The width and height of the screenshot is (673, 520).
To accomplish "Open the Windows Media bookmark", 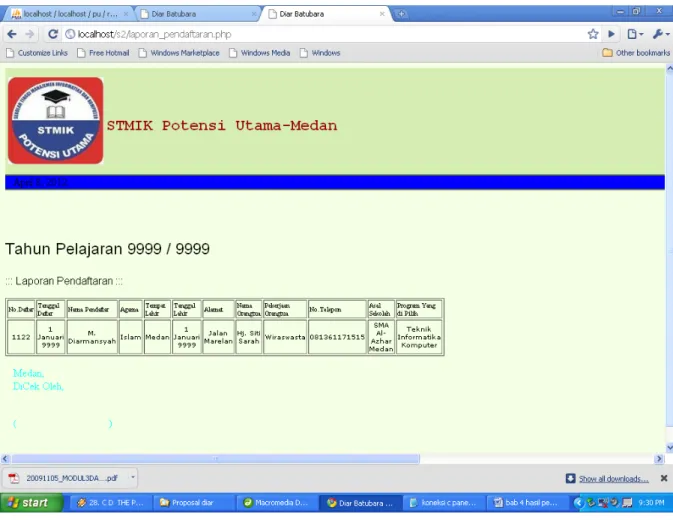I will (260, 53).
